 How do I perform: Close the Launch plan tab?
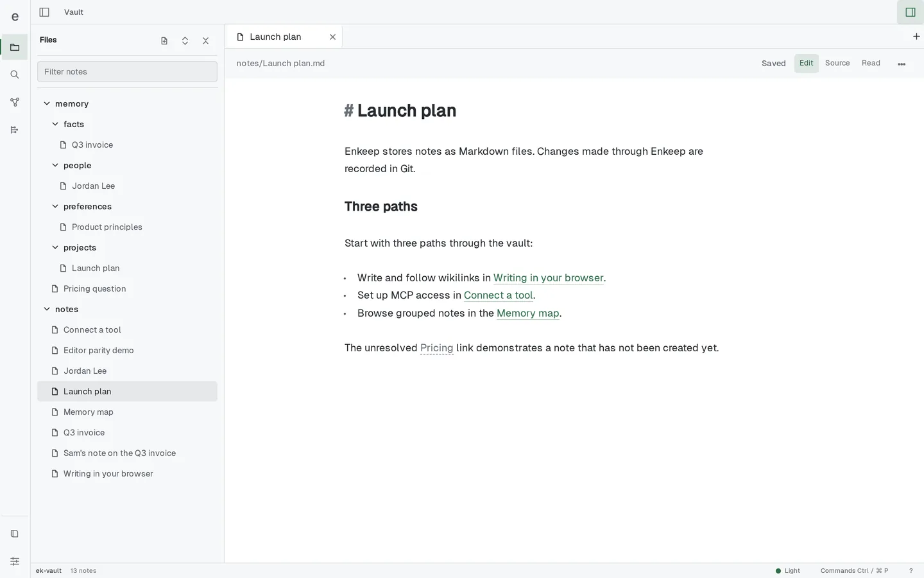(332, 37)
